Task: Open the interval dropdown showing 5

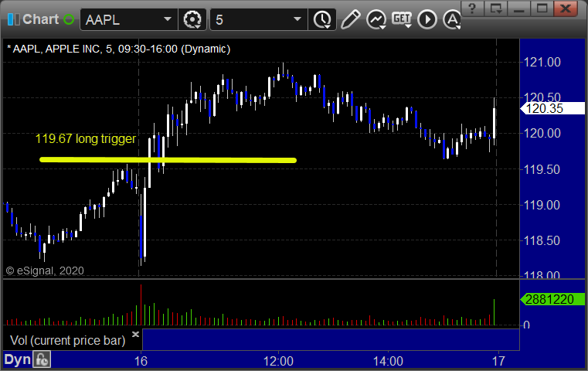Action: coord(258,19)
